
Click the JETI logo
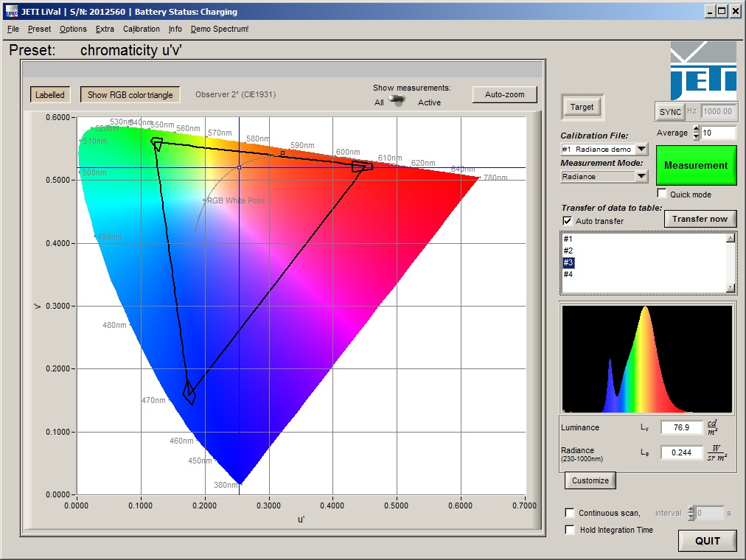(x=703, y=71)
